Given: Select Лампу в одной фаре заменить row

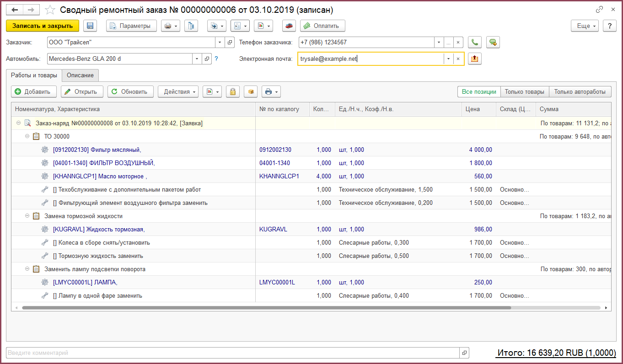Looking at the screenshot, I should click(311, 295).
